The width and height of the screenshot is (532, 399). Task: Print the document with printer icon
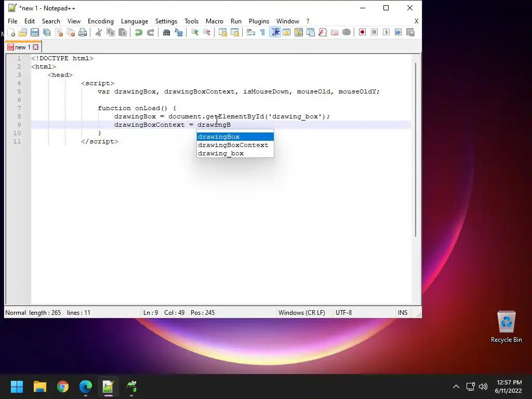point(83,32)
